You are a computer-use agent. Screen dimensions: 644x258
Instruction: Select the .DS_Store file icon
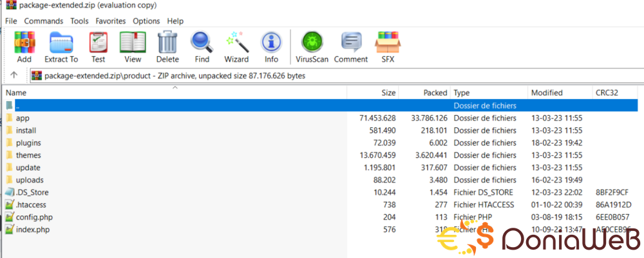(x=9, y=192)
